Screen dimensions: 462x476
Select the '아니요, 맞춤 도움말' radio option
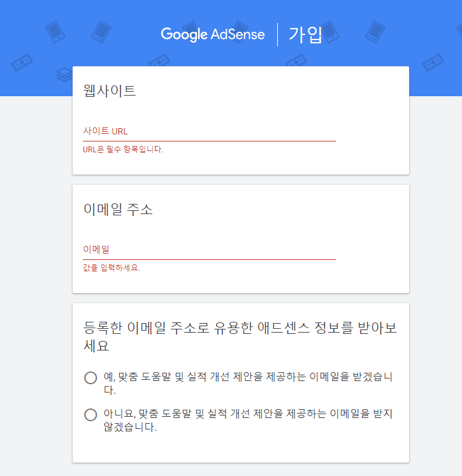tap(90, 415)
